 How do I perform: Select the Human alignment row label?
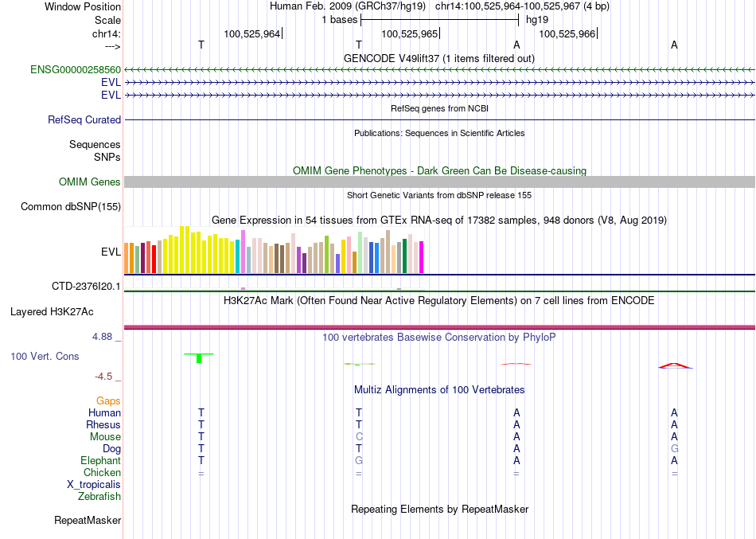pyautogui.click(x=104, y=412)
